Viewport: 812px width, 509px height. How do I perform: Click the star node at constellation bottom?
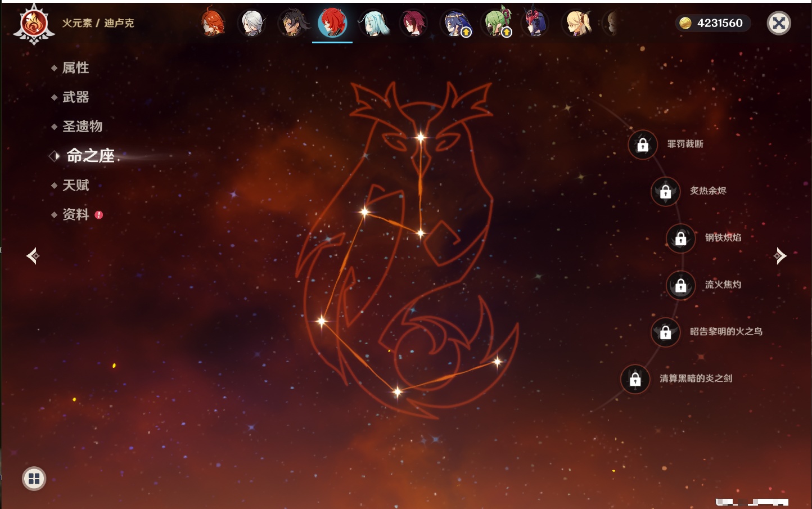point(397,391)
